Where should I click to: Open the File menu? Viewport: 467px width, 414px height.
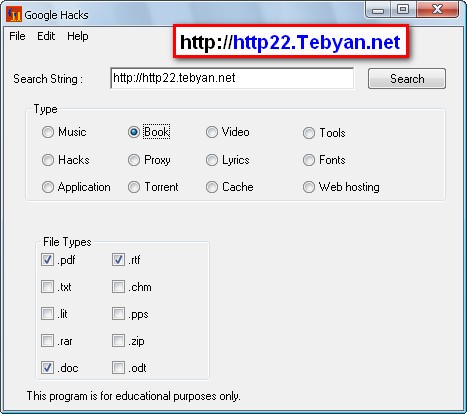coord(17,36)
